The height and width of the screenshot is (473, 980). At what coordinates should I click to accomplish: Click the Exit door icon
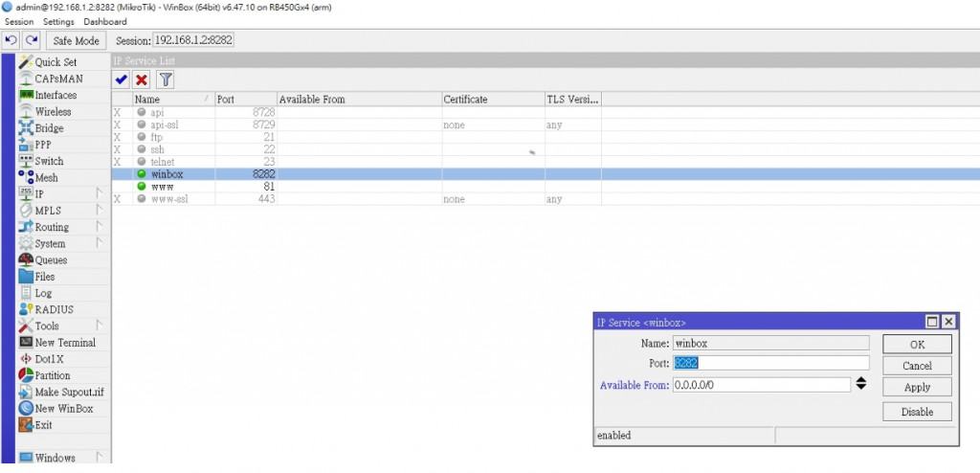(26, 425)
